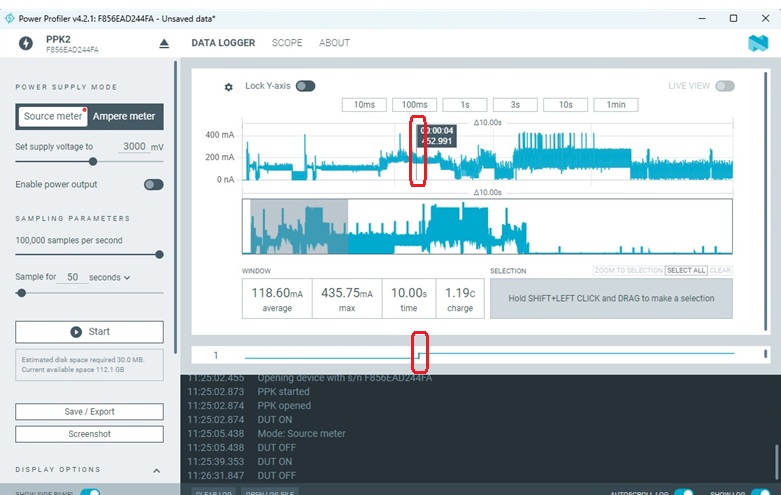Click the Power Profiler app icon in title bar
The width and height of the screenshot is (781, 495).
[x=9, y=18]
